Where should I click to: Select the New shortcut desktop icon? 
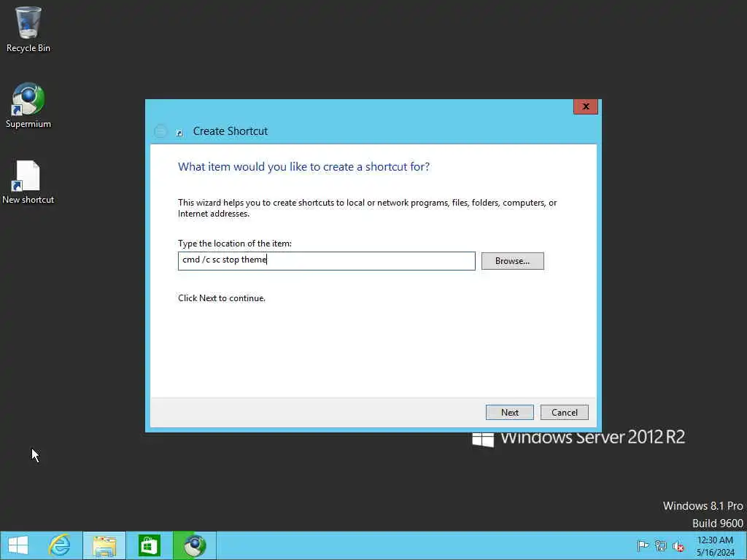coord(28,182)
